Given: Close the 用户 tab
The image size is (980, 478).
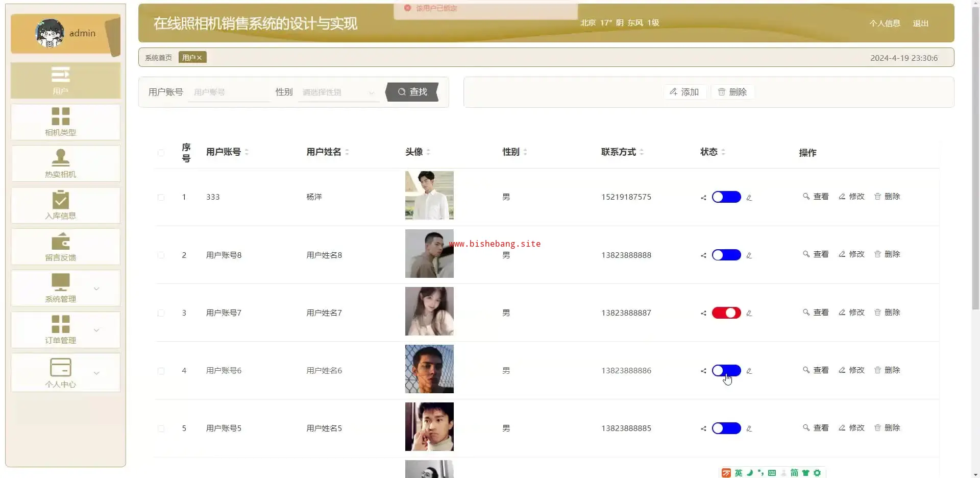Looking at the screenshot, I should click(x=199, y=58).
